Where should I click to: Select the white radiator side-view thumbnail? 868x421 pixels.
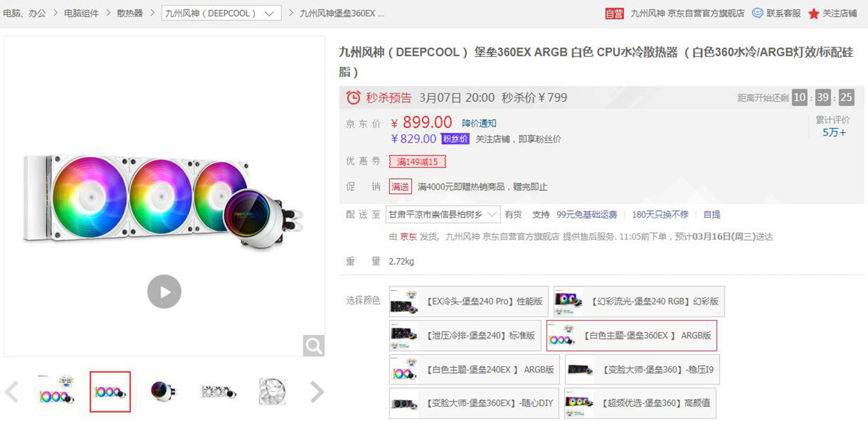click(x=218, y=391)
